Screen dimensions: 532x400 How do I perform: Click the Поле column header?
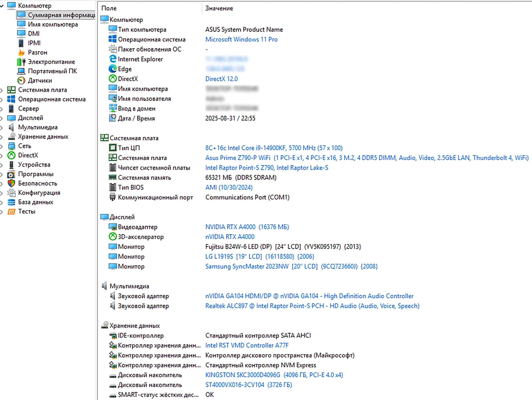pos(109,8)
